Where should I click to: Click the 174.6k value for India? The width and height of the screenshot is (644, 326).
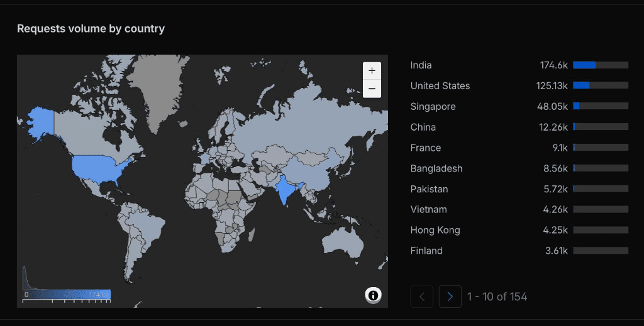click(x=553, y=65)
